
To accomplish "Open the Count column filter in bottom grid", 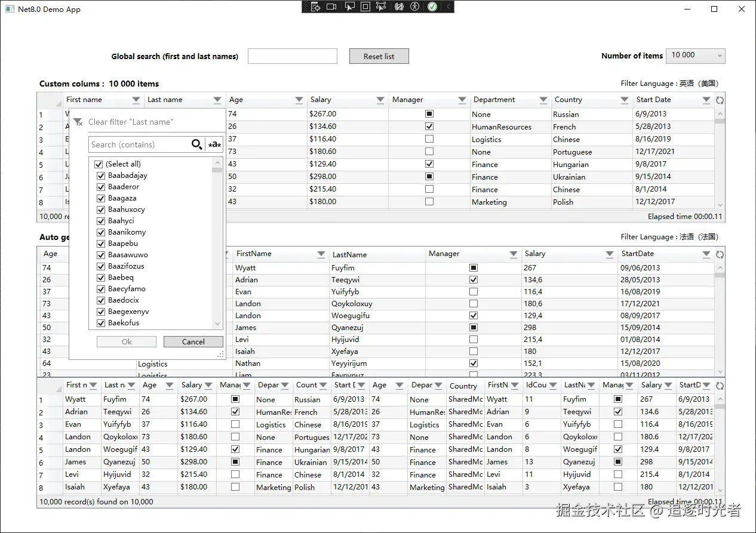I will tap(323, 386).
